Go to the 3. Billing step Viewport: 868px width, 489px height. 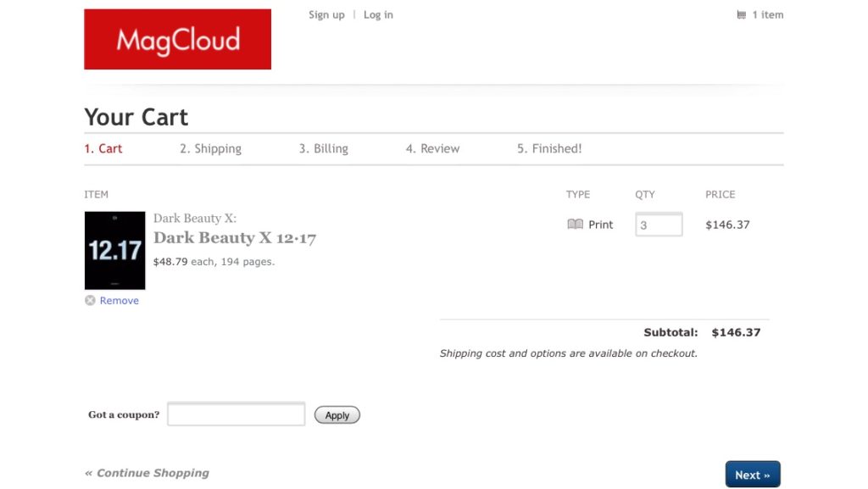323,149
